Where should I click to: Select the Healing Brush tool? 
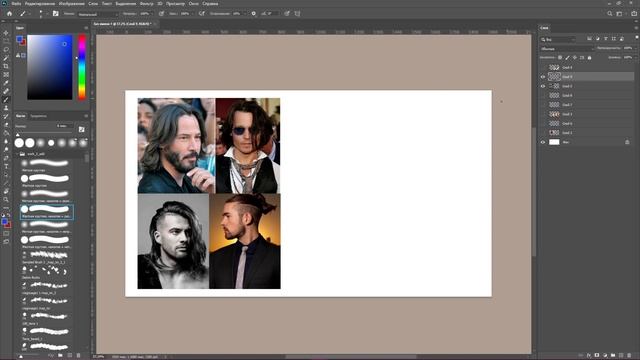pyautogui.click(x=6, y=91)
